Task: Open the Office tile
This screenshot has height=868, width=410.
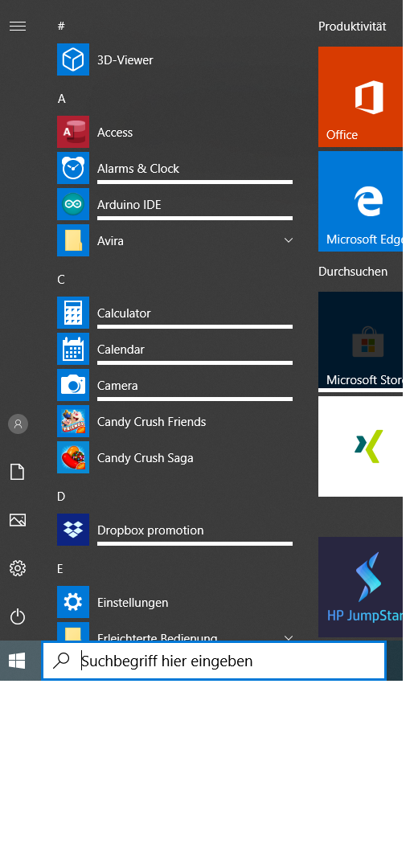Action: (x=360, y=97)
